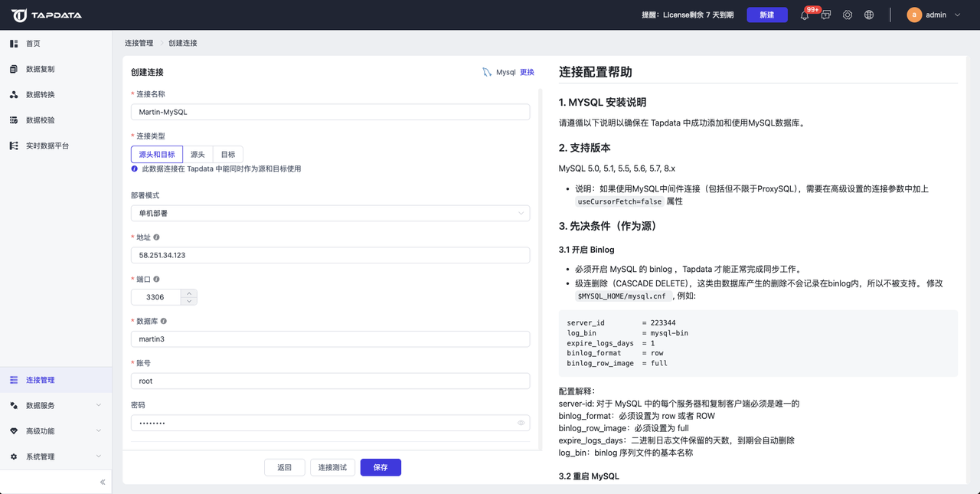Click the 连接名称 input field
The width and height of the screenshot is (980, 494).
coord(330,112)
